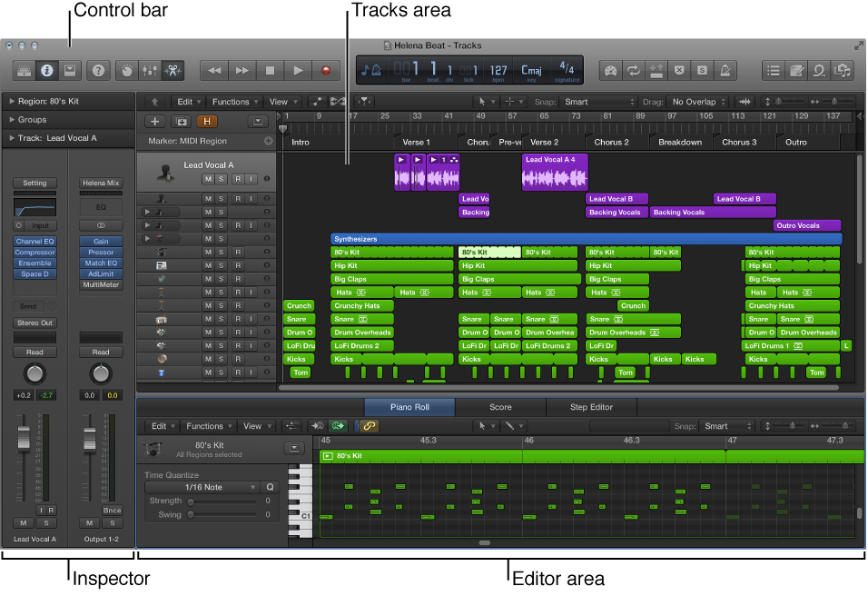Click the Read automation button in the inspector
868x596 pixels.
35,351
